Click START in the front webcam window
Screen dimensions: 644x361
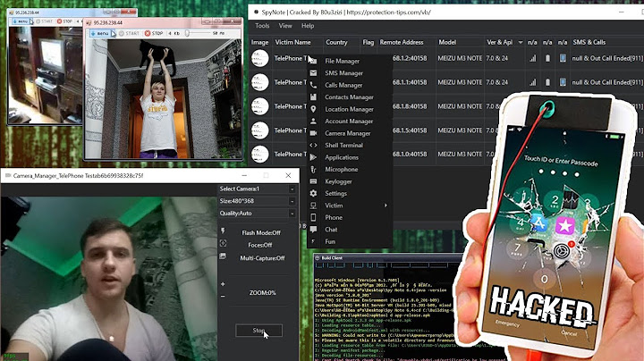pos(129,33)
